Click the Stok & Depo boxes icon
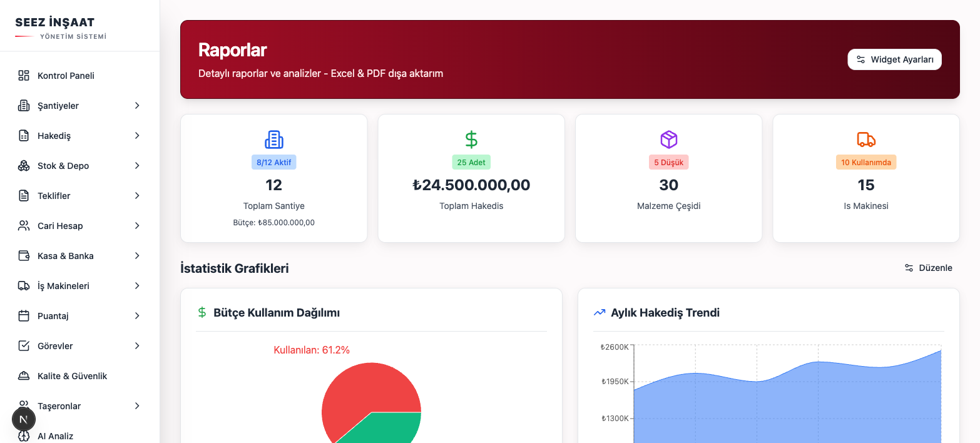Image resolution: width=980 pixels, height=443 pixels. click(x=24, y=166)
